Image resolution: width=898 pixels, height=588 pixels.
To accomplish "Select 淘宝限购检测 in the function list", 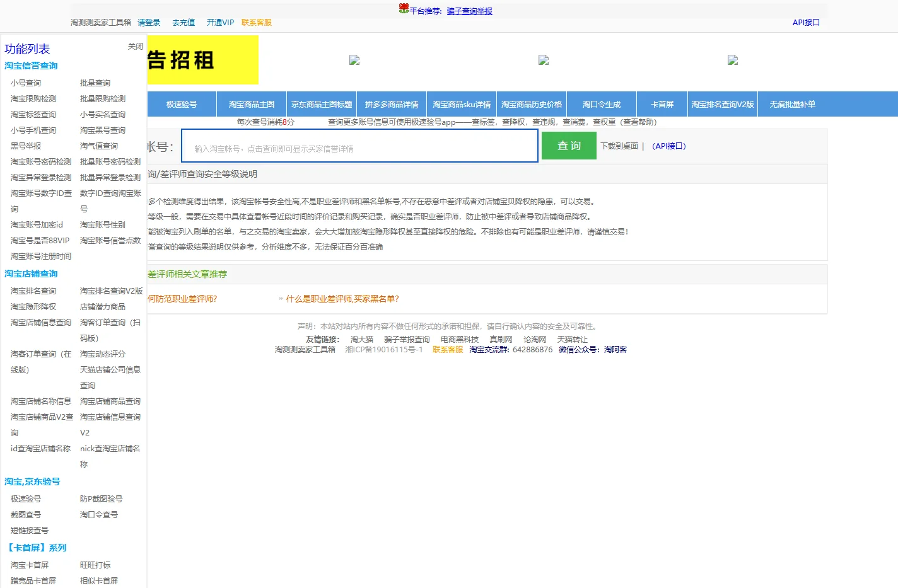I will click(x=33, y=99).
